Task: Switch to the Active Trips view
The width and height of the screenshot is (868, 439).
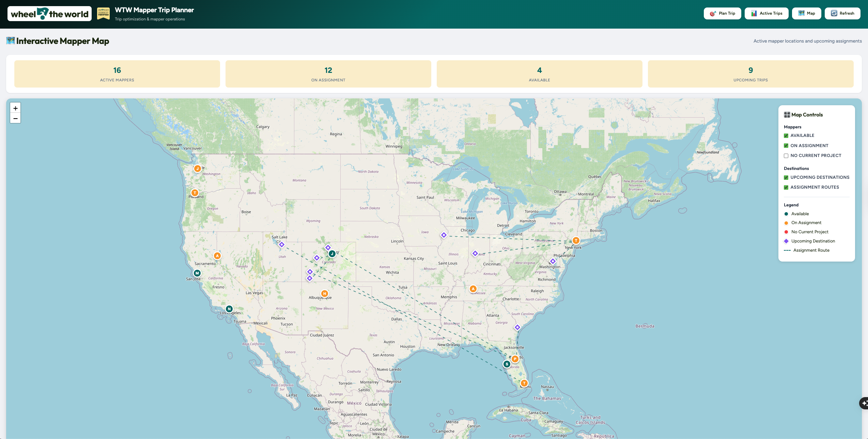Action: pyautogui.click(x=766, y=13)
